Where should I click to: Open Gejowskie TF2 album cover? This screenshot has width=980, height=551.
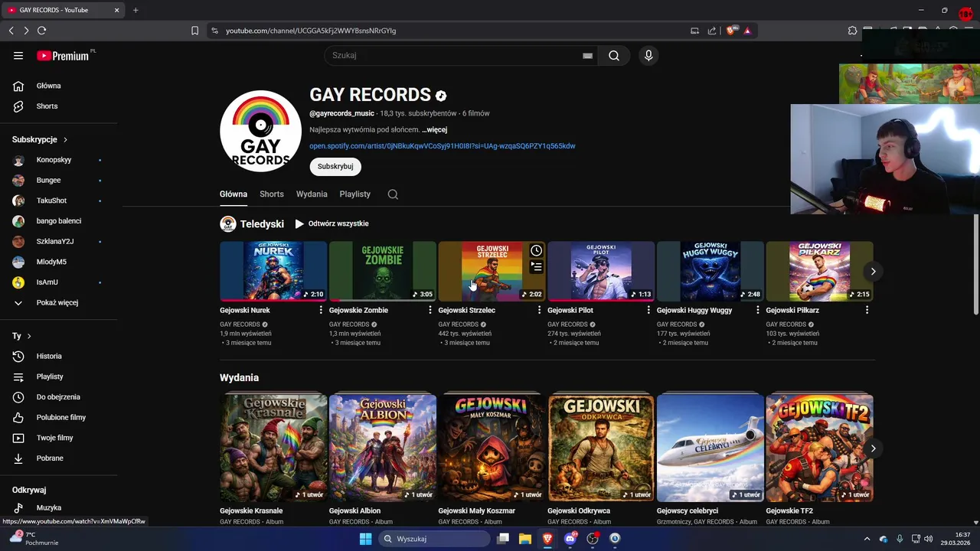tap(819, 448)
